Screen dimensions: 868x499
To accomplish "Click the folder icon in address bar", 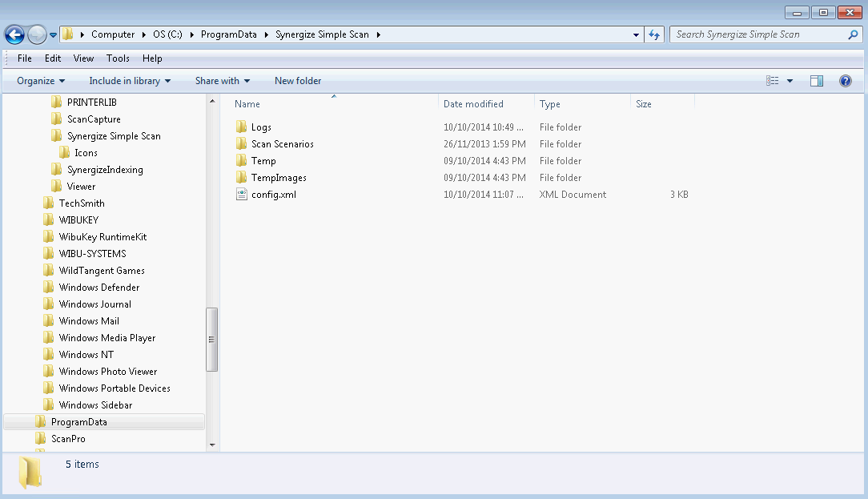I will tap(67, 34).
